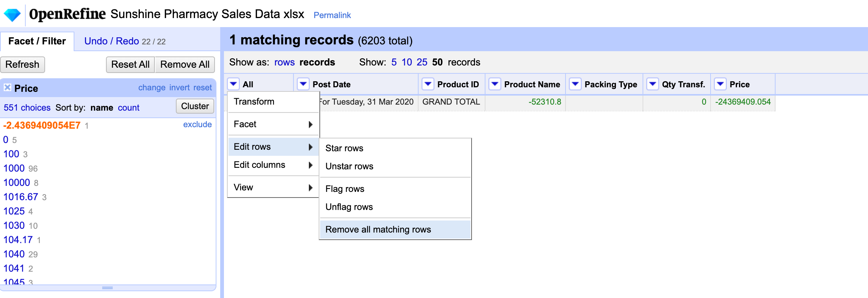
Task: Switch to the Undo / Redo tab
Action: click(112, 41)
